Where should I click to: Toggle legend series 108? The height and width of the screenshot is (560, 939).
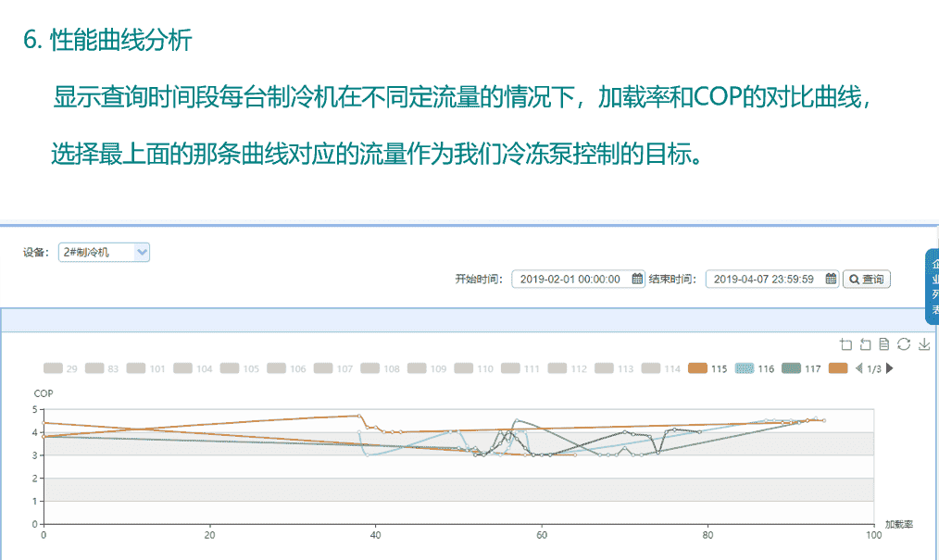point(380,368)
